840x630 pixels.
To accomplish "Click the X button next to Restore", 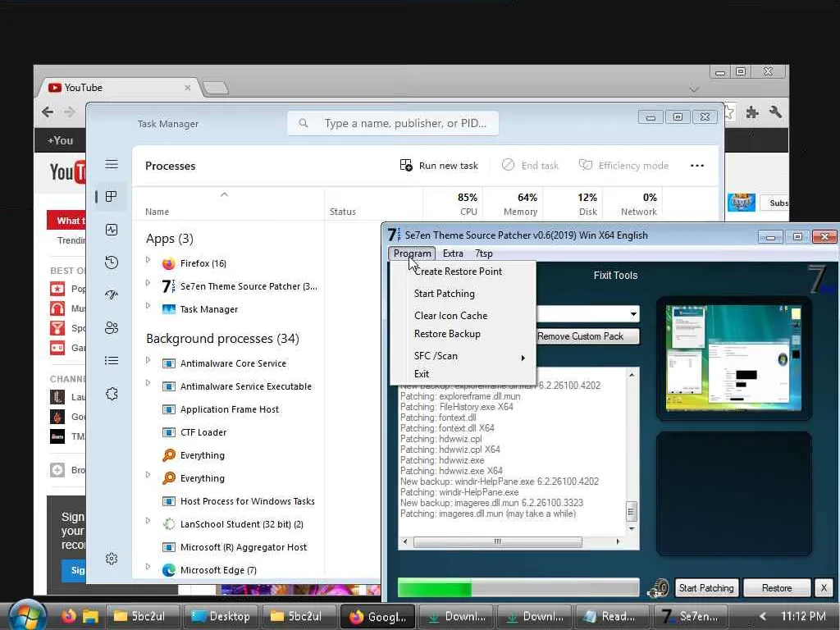I will coord(824,588).
